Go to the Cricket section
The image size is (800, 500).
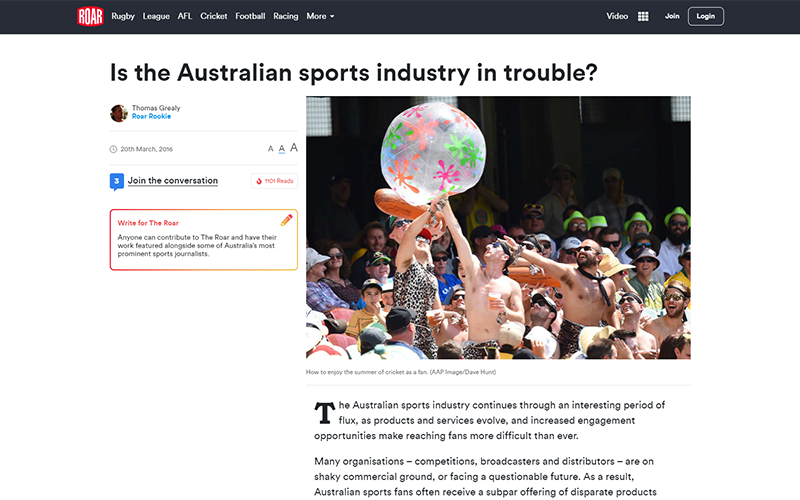tap(214, 16)
